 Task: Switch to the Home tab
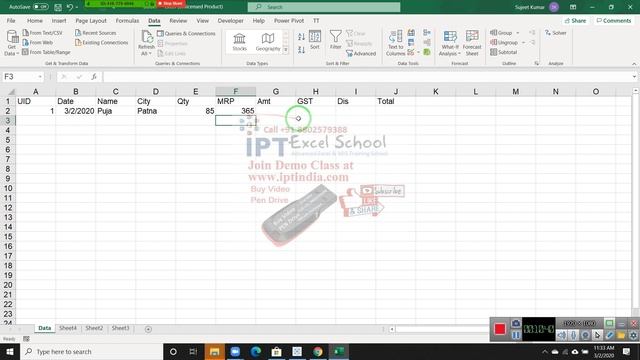click(35, 20)
